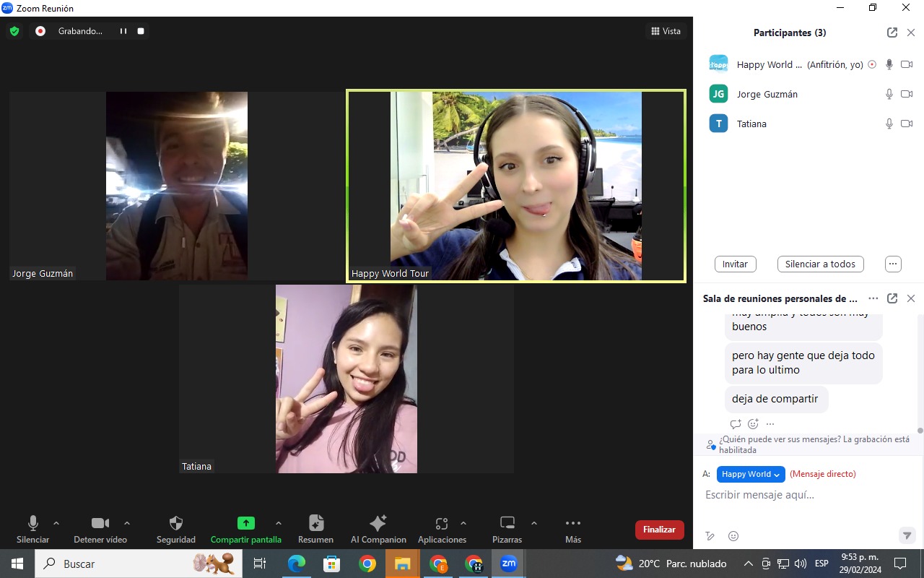The height and width of the screenshot is (578, 924).
Task: Open Más options menu
Action: tap(573, 529)
